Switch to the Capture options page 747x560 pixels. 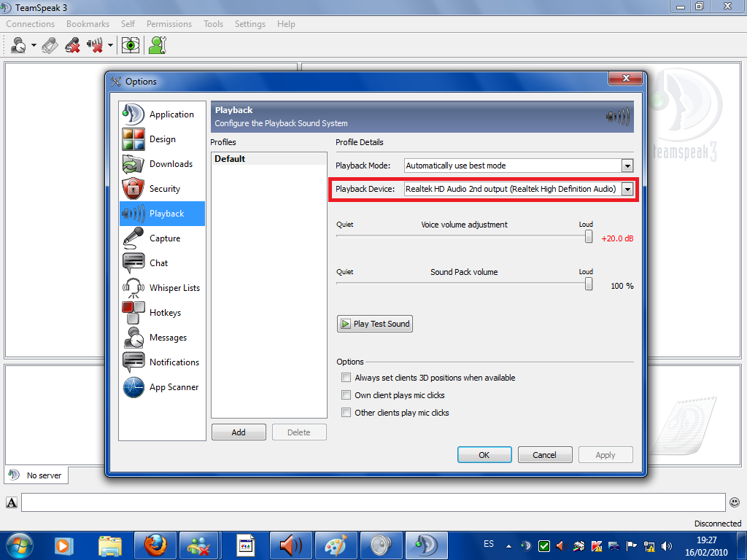[x=162, y=238]
